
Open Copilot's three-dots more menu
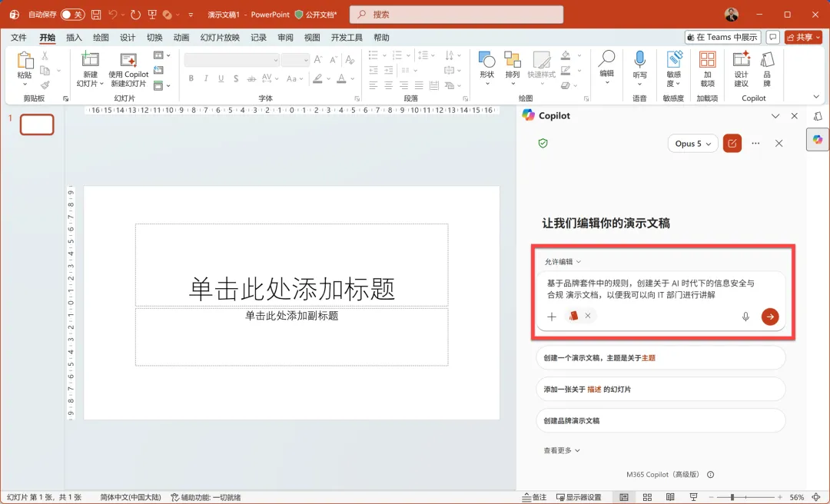[x=755, y=144]
